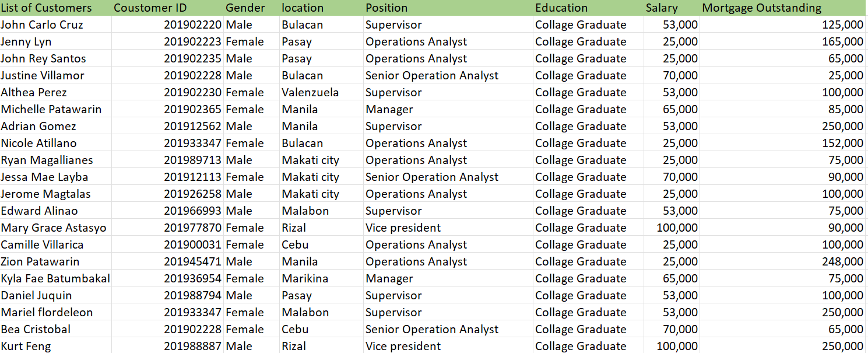Viewport: 868px width, 353px height.
Task: Select the cell 'Nicole Atillano'
Action: tap(55, 143)
